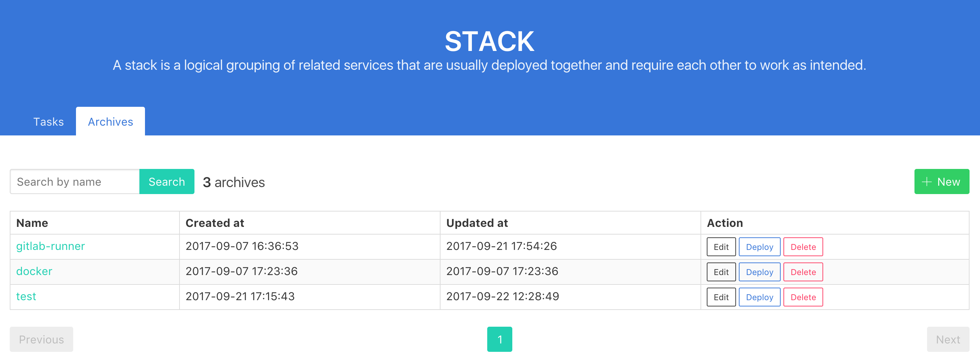Screen dimensions: 980x363
Task: Deploy the gitlab-runner archive
Action: coord(759,247)
